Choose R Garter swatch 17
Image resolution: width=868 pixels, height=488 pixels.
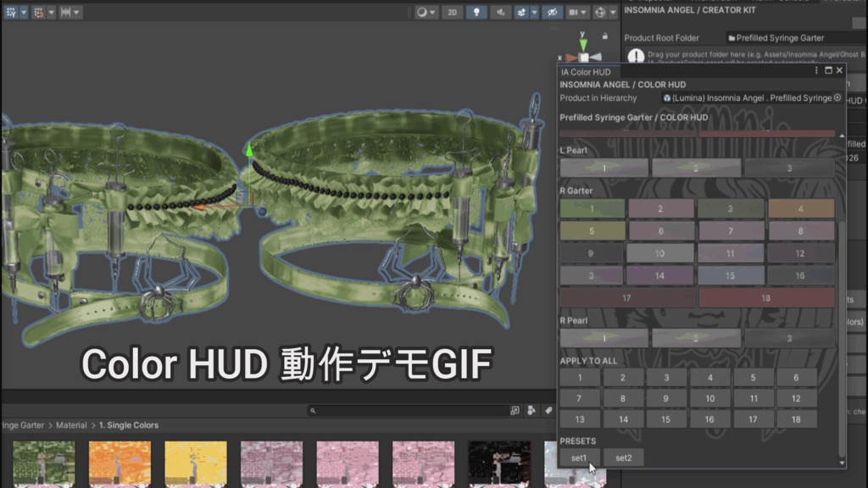click(627, 297)
